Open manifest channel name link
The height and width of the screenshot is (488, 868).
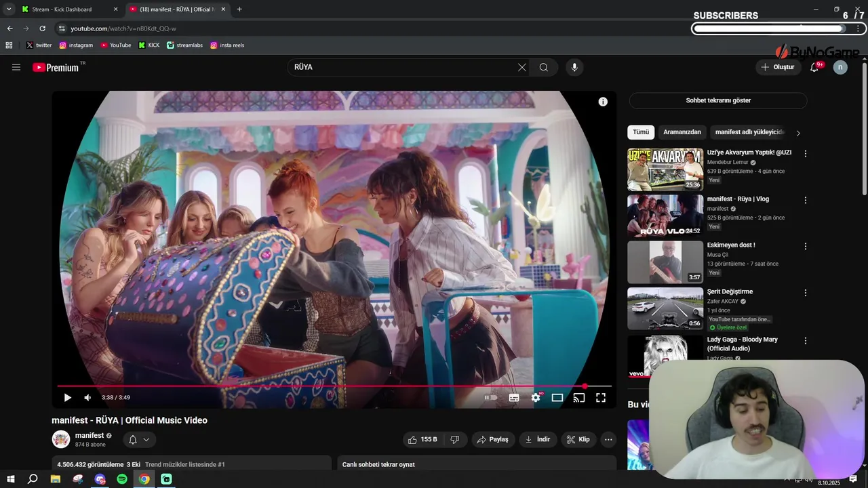(x=90, y=435)
